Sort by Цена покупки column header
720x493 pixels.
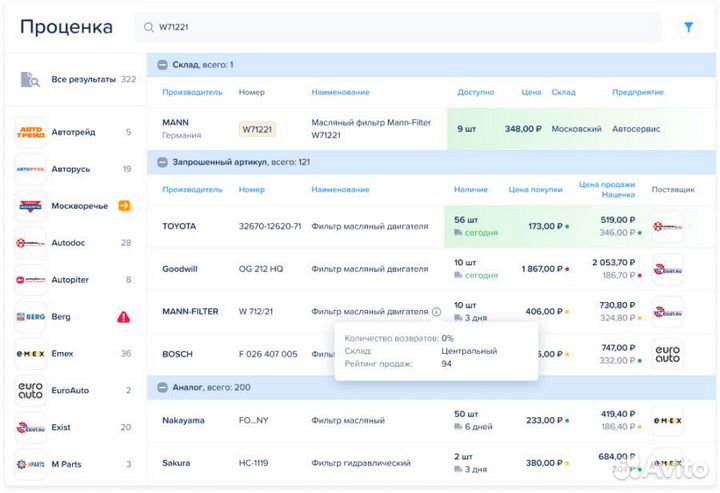[535, 189]
